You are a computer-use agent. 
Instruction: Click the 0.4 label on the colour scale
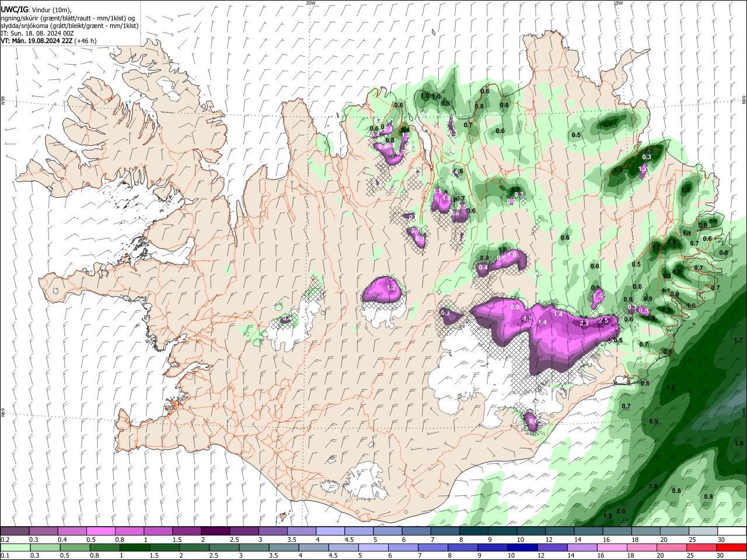pos(62,540)
